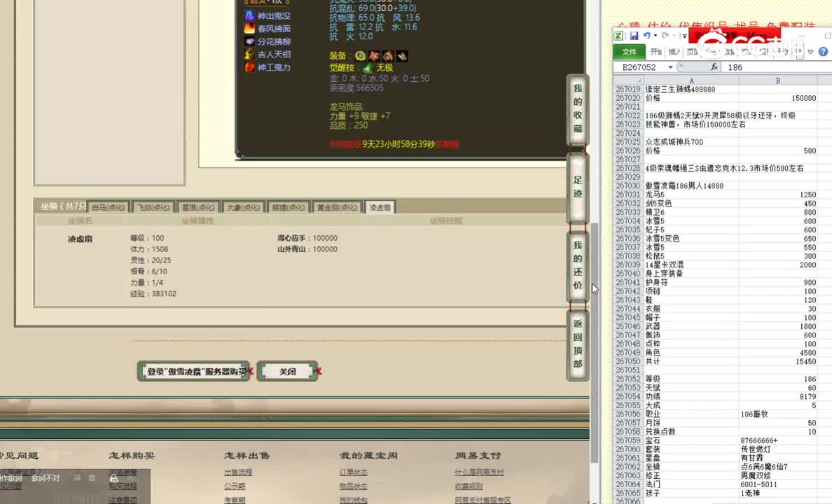This screenshot has height=504, width=832.
Task: Click 歌词不对 in the lyrics overlay
Action: coord(46,478)
